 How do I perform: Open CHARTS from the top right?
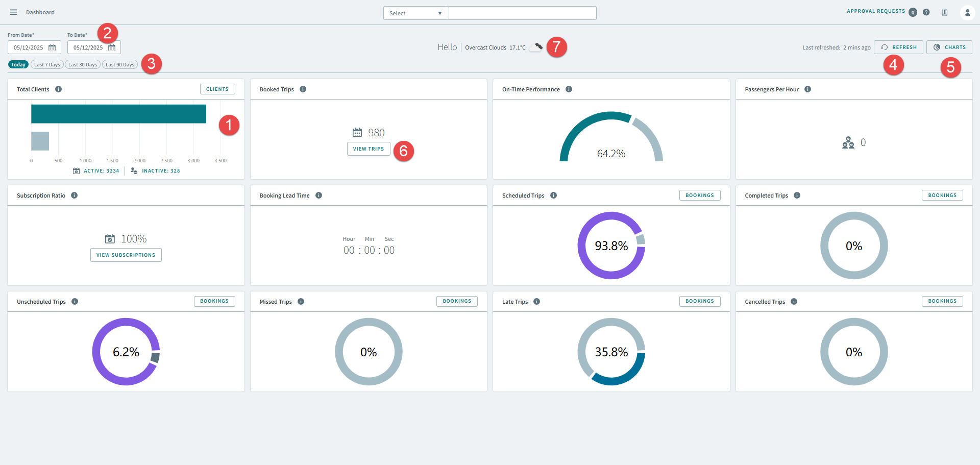click(x=949, y=47)
